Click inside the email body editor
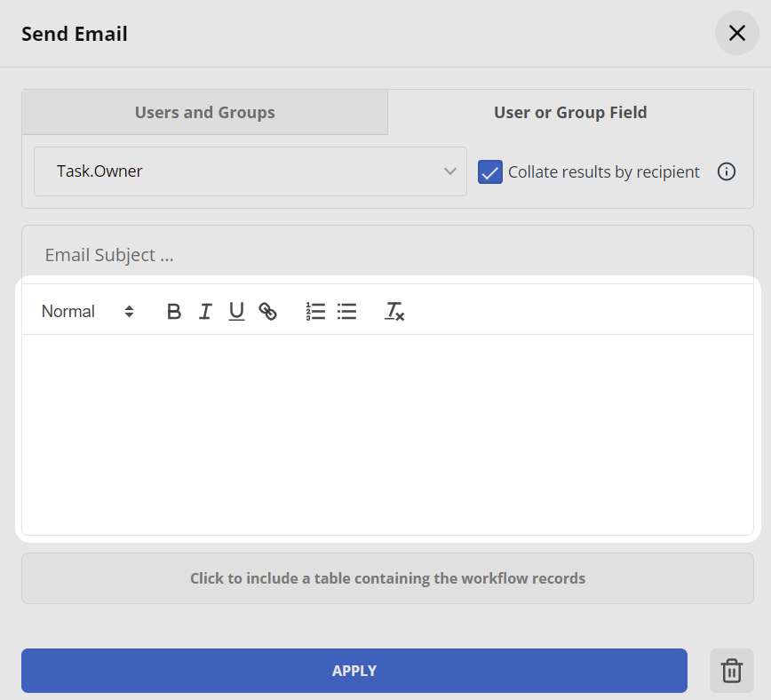771x700 pixels. point(387,434)
